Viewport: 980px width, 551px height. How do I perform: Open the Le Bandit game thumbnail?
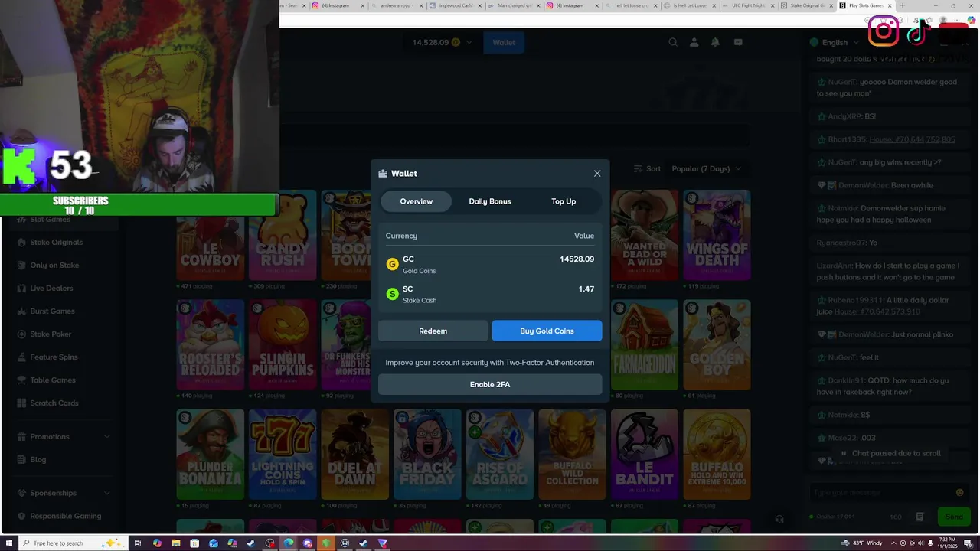click(x=645, y=455)
